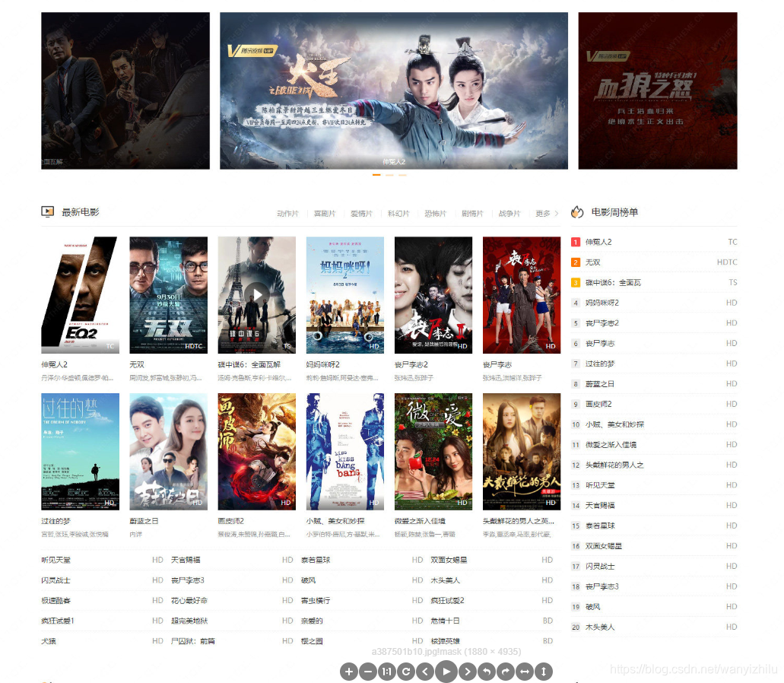Show image at 1:1 actual size
Viewport: 784px width, 683px height.
(x=386, y=672)
